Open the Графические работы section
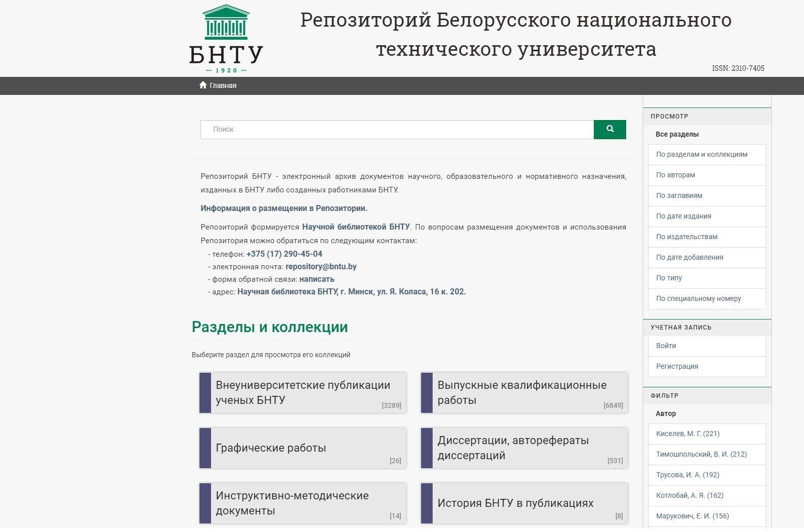 pyautogui.click(x=303, y=448)
